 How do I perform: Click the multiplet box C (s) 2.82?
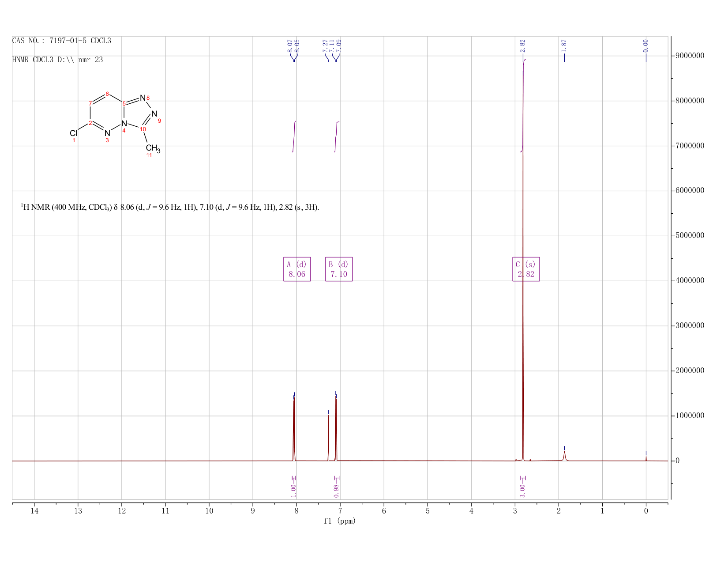[x=526, y=269]
